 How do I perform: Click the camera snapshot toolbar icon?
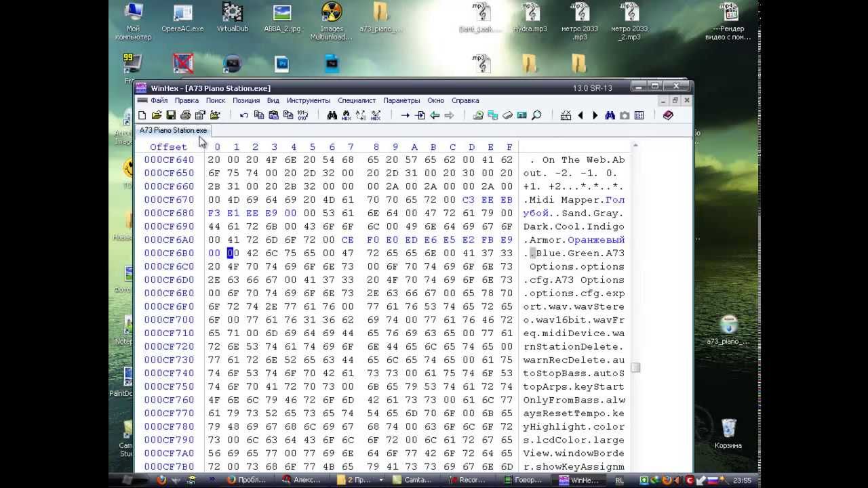tap(625, 115)
